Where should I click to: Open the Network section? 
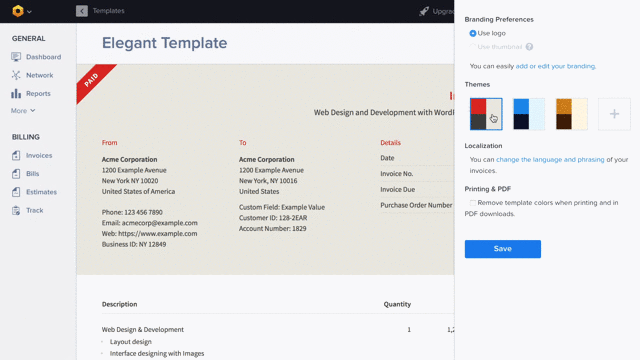[x=40, y=75]
